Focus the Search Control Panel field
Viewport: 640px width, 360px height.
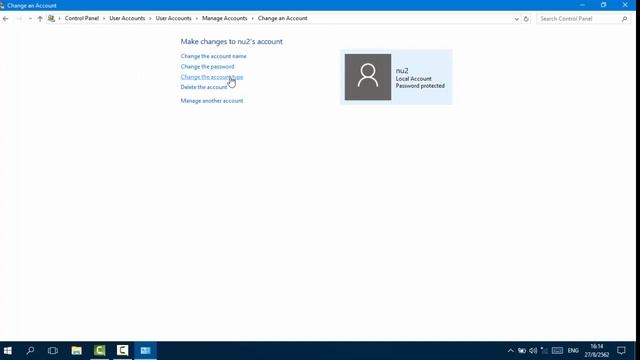point(579,19)
